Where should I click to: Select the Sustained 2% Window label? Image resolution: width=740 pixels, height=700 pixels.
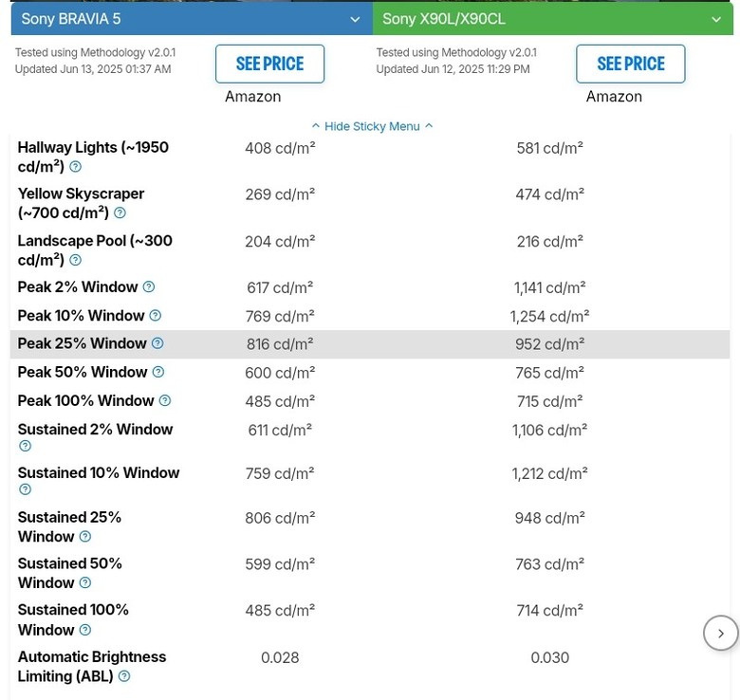click(x=95, y=430)
